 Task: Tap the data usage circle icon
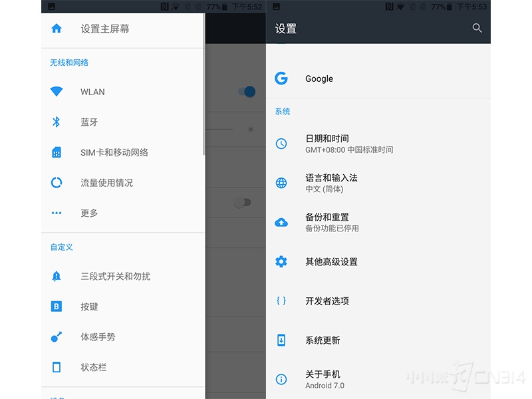click(57, 182)
